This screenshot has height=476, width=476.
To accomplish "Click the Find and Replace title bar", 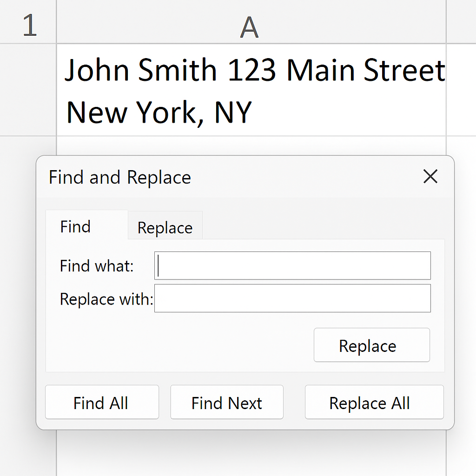I will 232,177.
